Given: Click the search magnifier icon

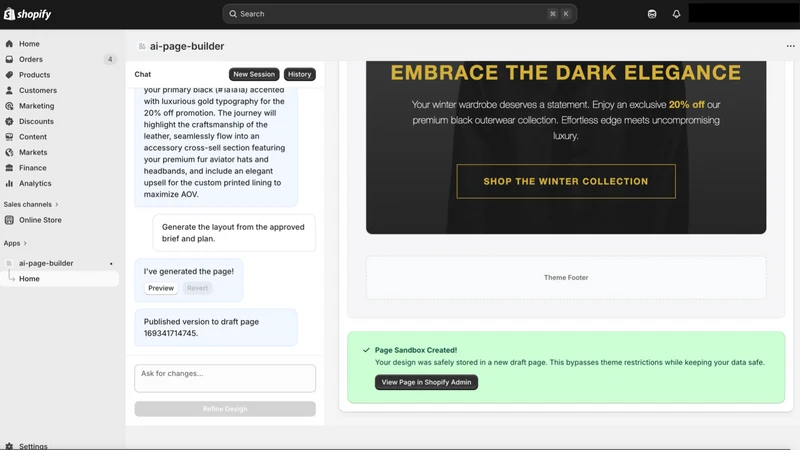Looking at the screenshot, I should [x=233, y=14].
